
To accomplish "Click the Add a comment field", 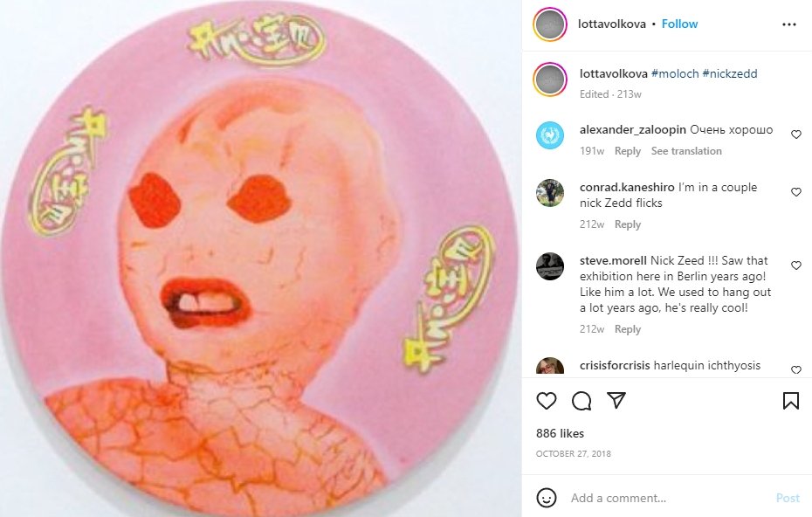I will coord(668,498).
